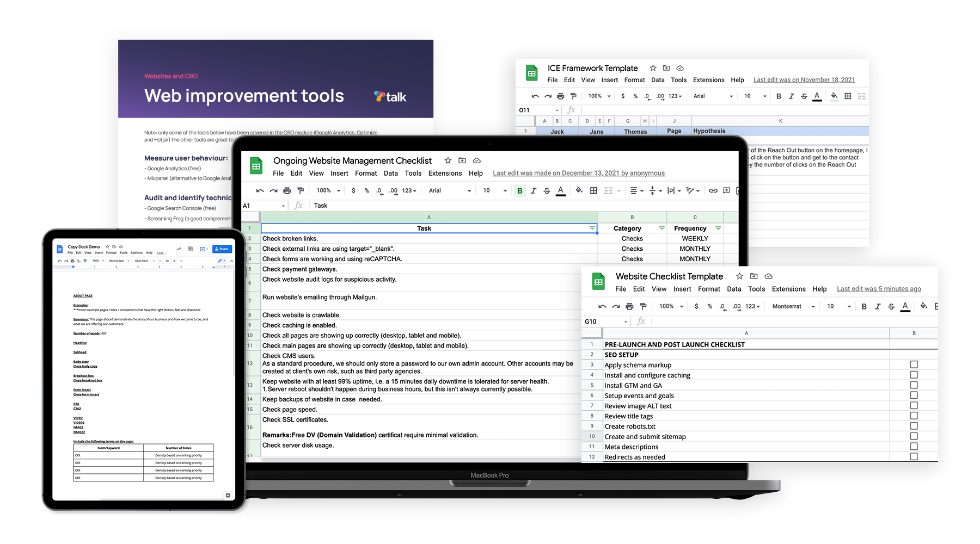Open Data menu in Ongoing Website Management Checklist
Viewport: 980px width, 544px height.
coord(391,174)
